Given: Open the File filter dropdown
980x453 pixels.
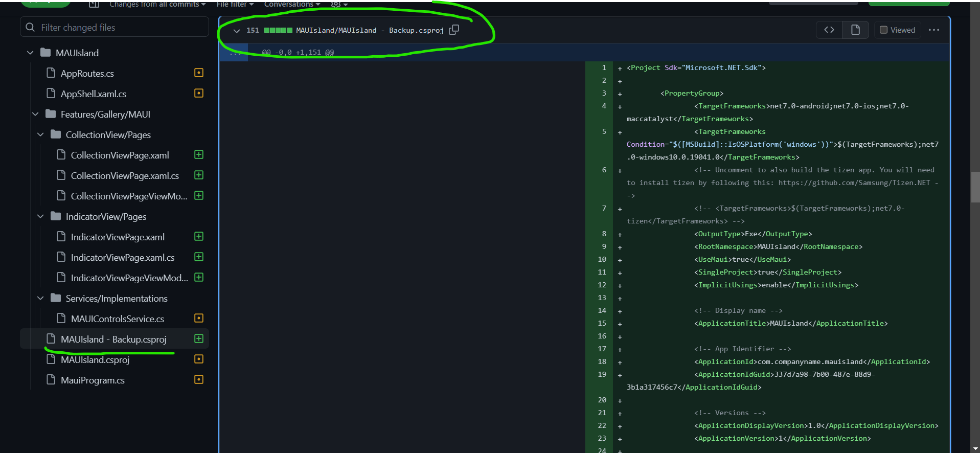Looking at the screenshot, I should tap(235, 4).
